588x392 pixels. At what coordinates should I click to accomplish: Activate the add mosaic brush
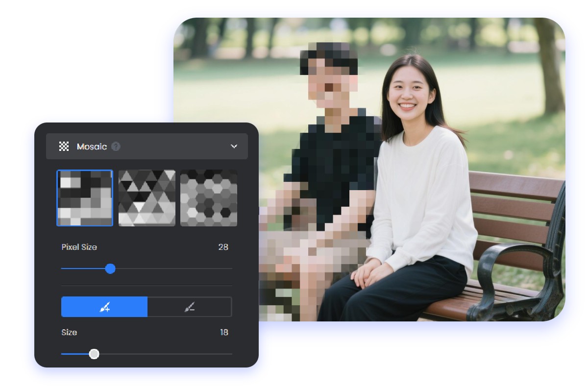point(104,307)
